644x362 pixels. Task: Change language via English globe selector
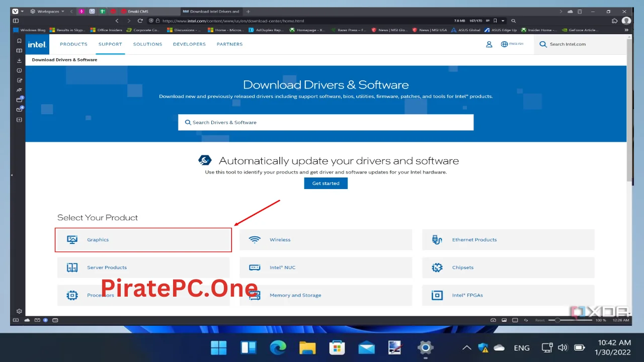pyautogui.click(x=512, y=44)
